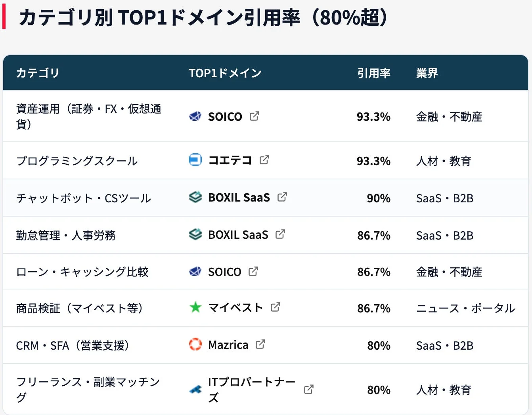532x415 pixels.
Task: Open ITプロパートナーズ external link icon
Action: coord(308,389)
